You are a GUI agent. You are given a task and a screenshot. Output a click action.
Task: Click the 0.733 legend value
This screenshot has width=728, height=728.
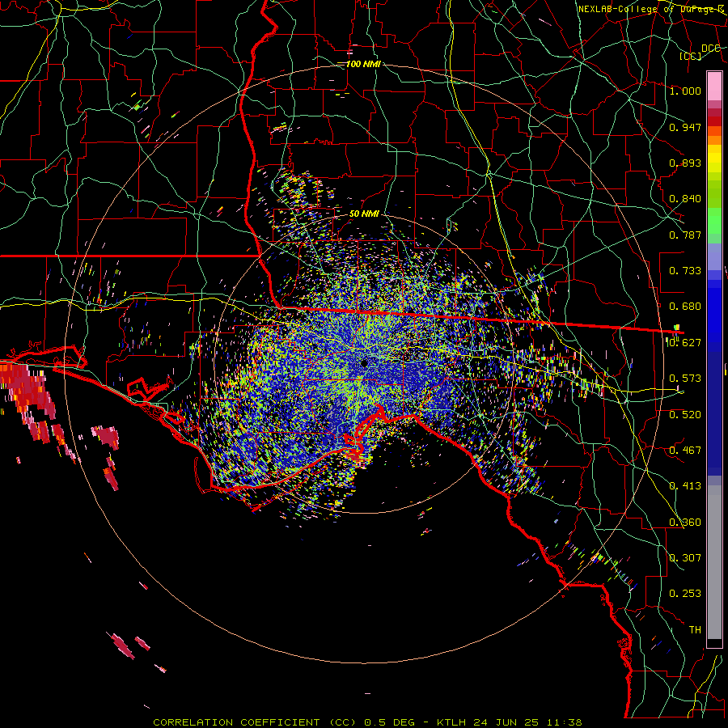[685, 271]
